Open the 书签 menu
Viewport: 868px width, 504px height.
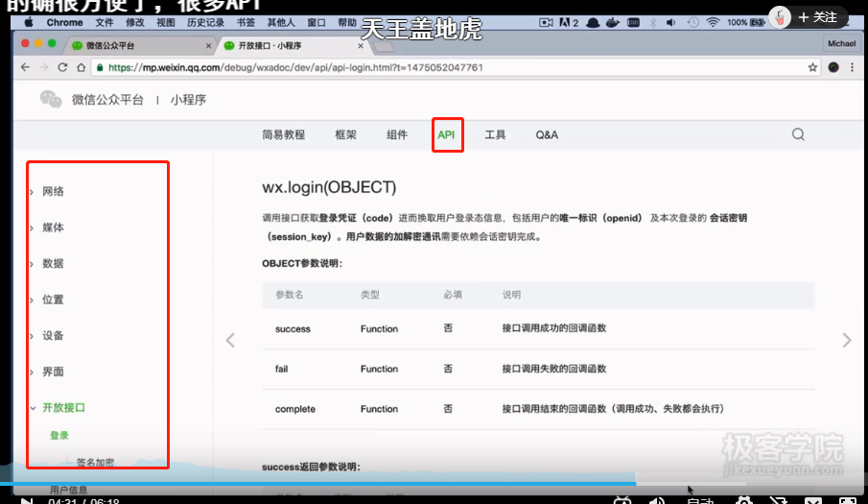[x=246, y=23]
